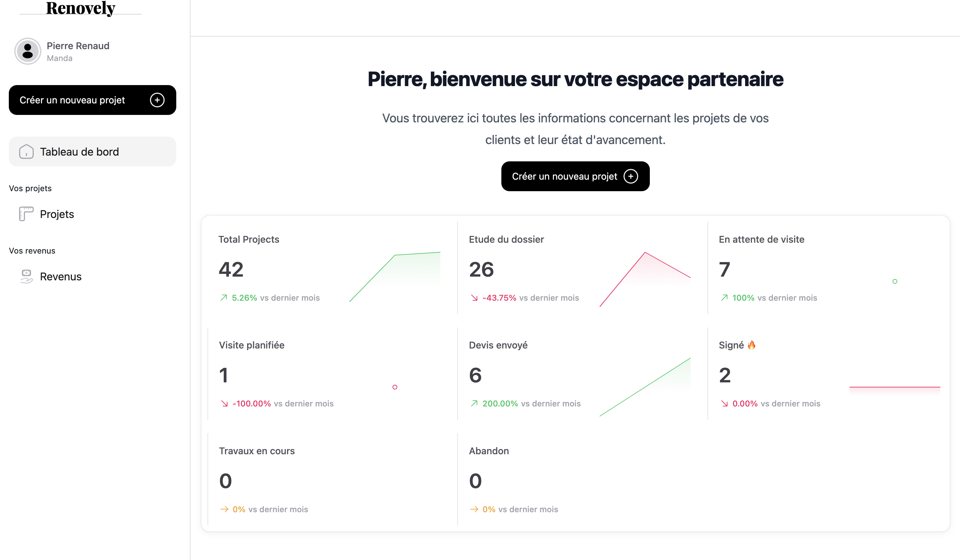Click the fire emoji next to Signé
The width and height of the screenshot is (960, 560).
751,345
